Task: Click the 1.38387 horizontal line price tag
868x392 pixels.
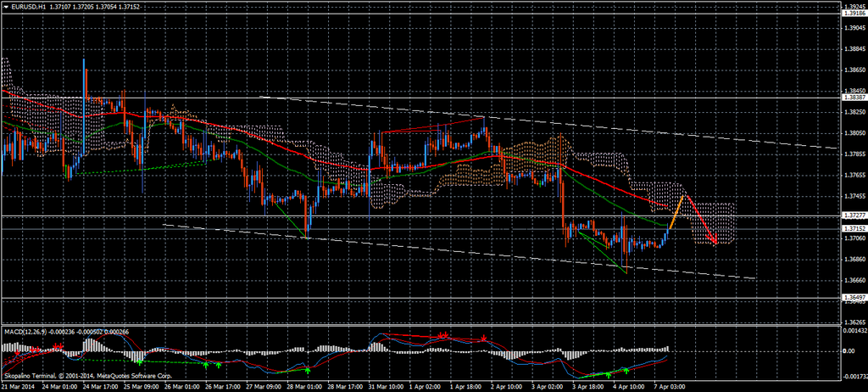Action: click(854, 98)
